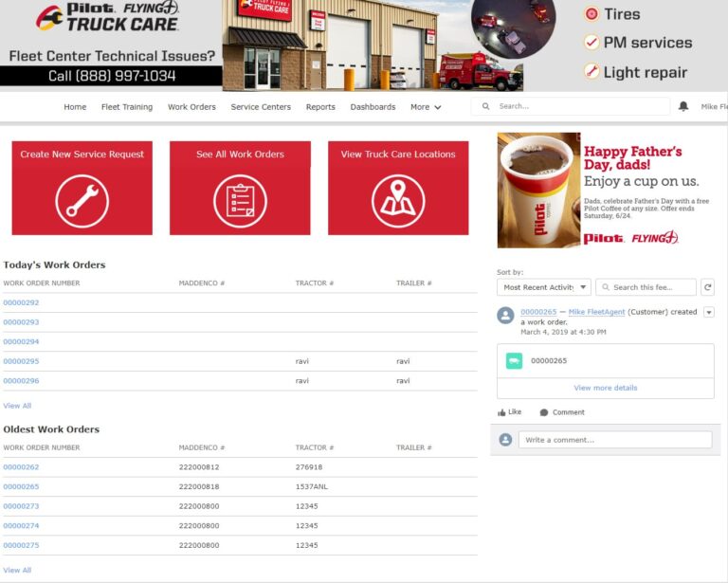
Task: Switch to the Dashboards tab
Action: click(x=373, y=107)
